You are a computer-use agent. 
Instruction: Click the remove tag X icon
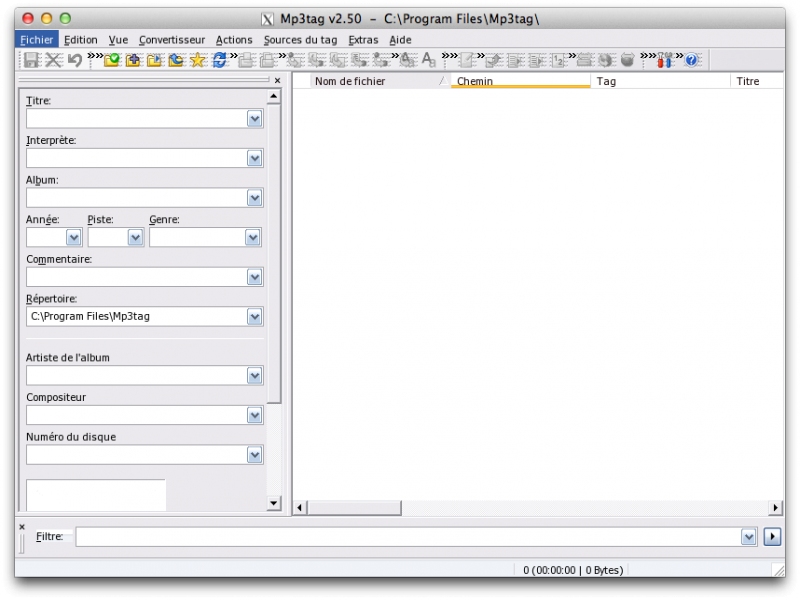(53, 60)
